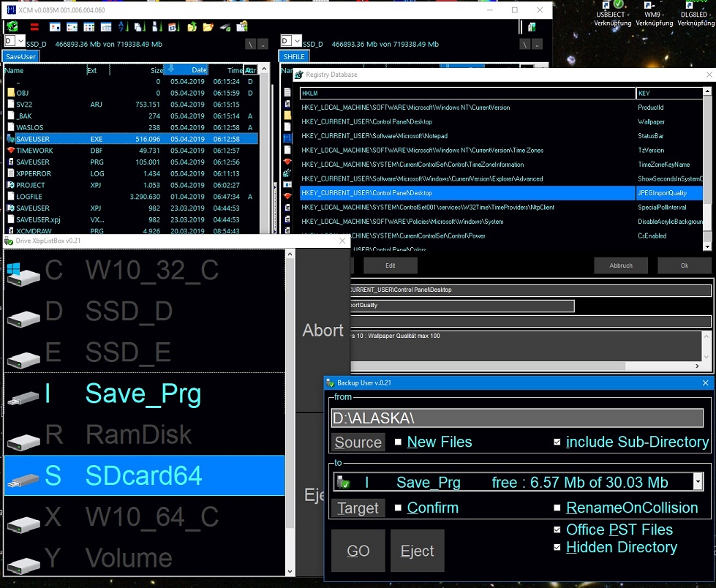The width and height of the screenshot is (716, 588).
Task: Enable the New Files checkbox
Action: pyautogui.click(x=398, y=442)
